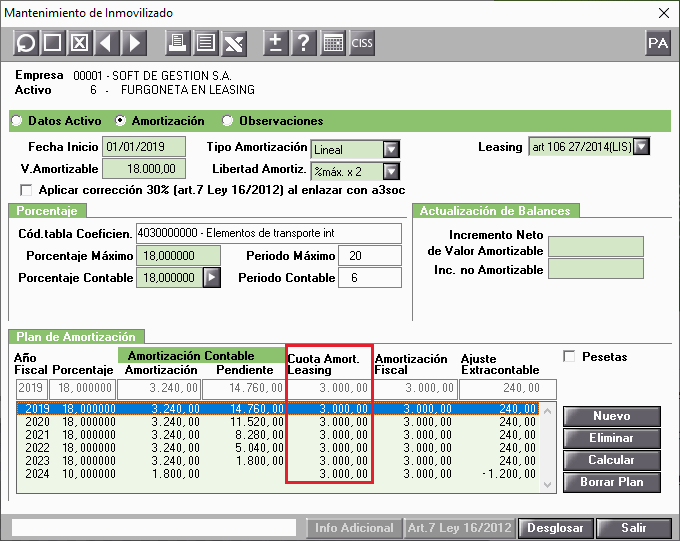The image size is (680, 541).
Task: Select the 2022 row in amortization plan
Action: click(x=278, y=448)
